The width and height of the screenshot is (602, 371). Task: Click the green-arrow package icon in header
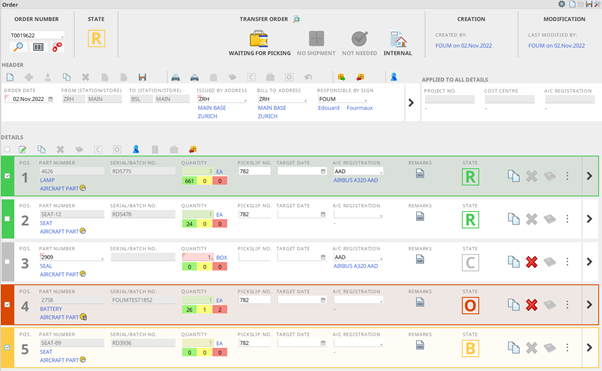tap(341, 77)
